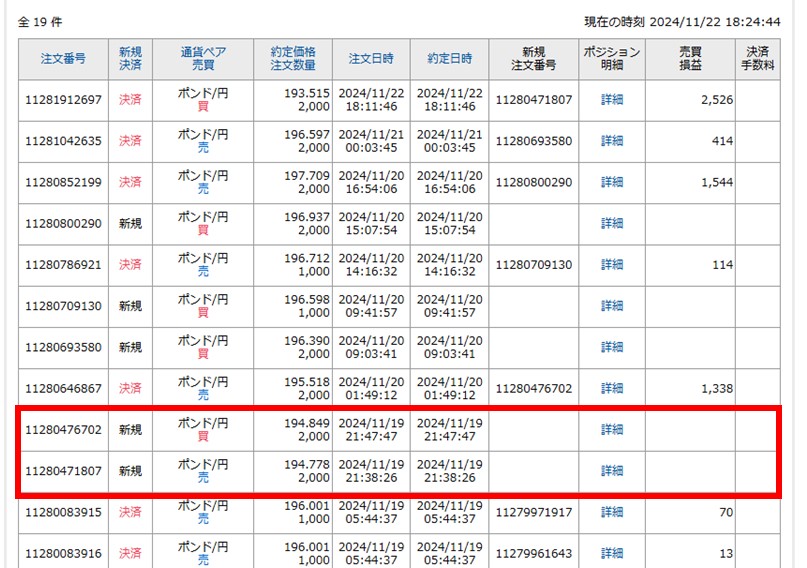Click 詳細 for order 11280852199
This screenshot has width=807, height=568.
coord(612,182)
